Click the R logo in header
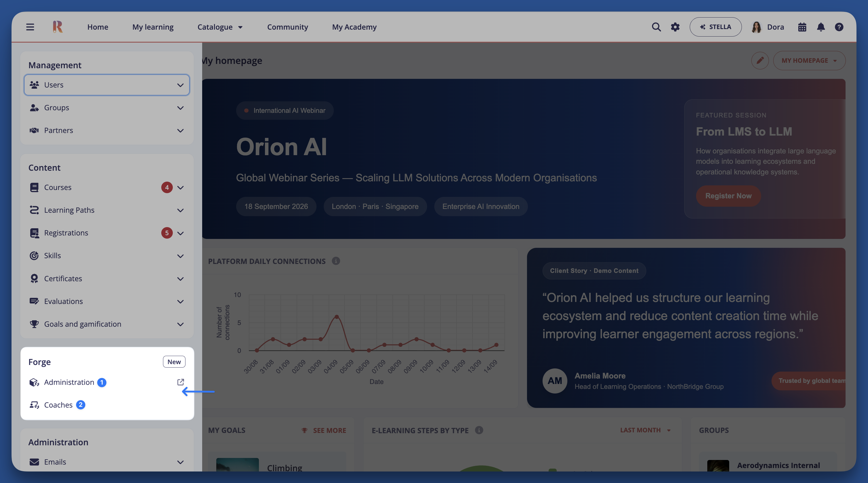Screen dimensions: 868x483 58,27
